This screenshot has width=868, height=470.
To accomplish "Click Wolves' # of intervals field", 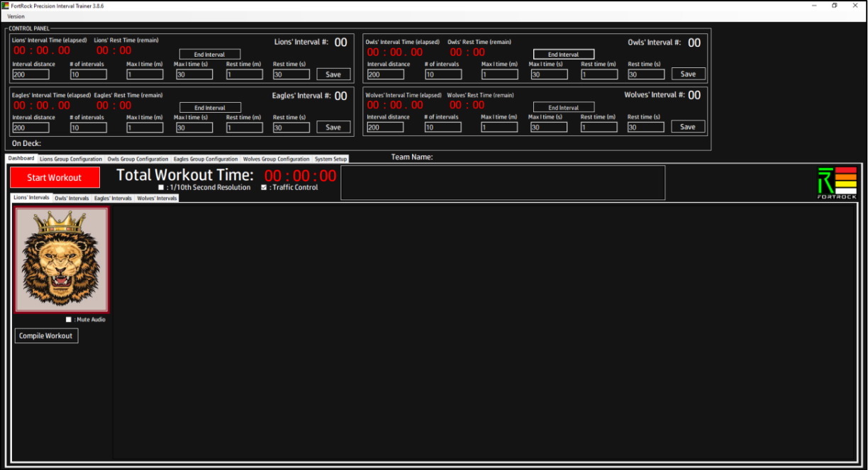I will pos(443,128).
